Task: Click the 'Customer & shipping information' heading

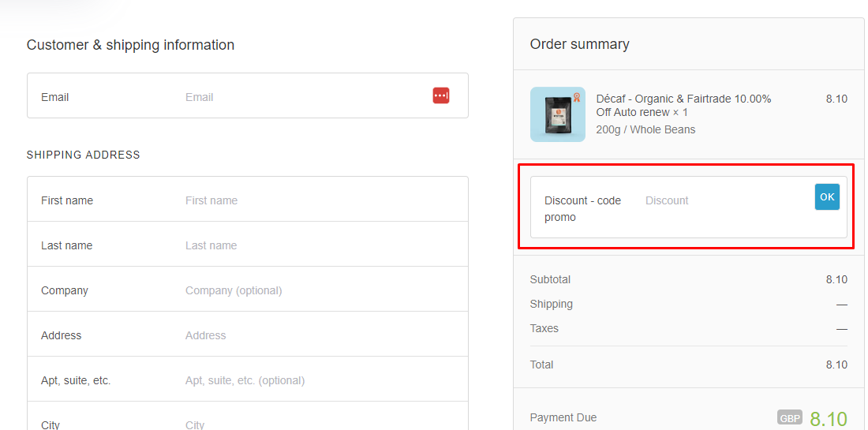Action: (x=131, y=45)
